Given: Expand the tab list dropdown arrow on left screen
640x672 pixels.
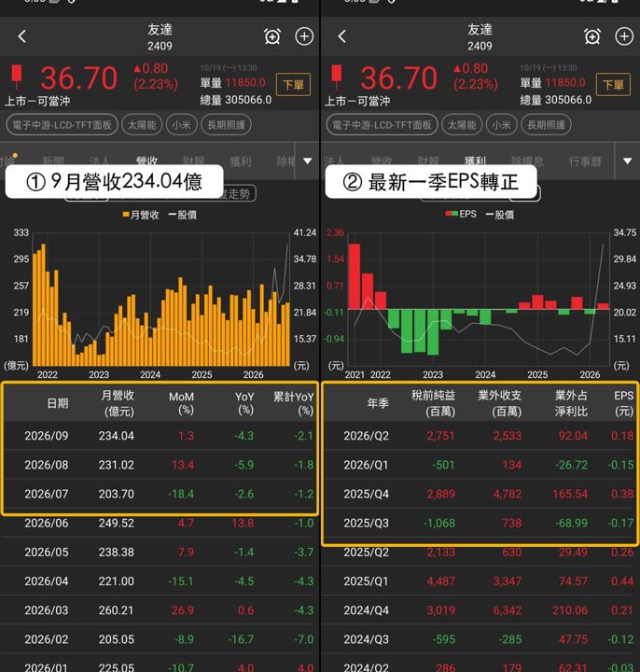Looking at the screenshot, I should coord(307,161).
